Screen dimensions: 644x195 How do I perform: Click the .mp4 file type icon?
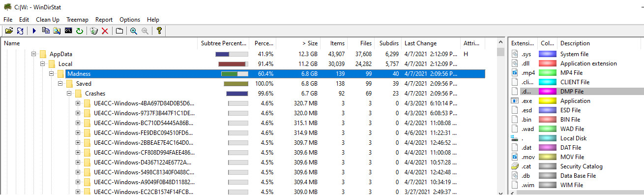515,73
